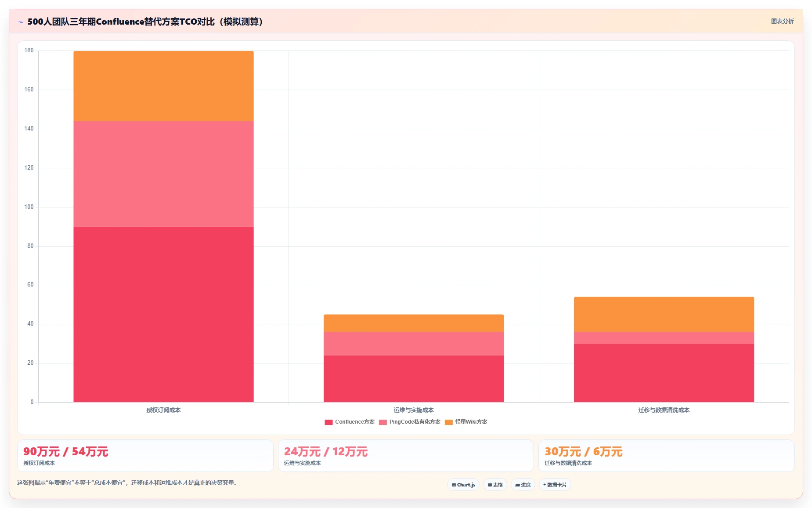Click the footer note about 年费便宜

[x=128, y=483]
